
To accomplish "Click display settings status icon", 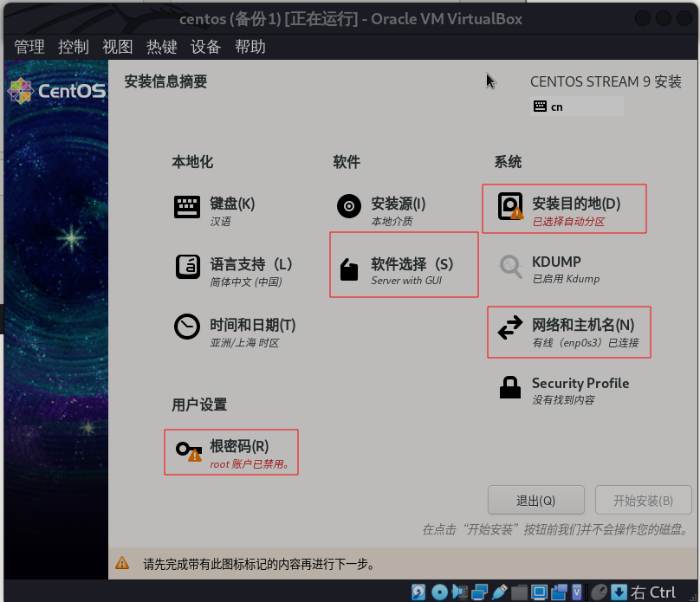I will (539, 592).
